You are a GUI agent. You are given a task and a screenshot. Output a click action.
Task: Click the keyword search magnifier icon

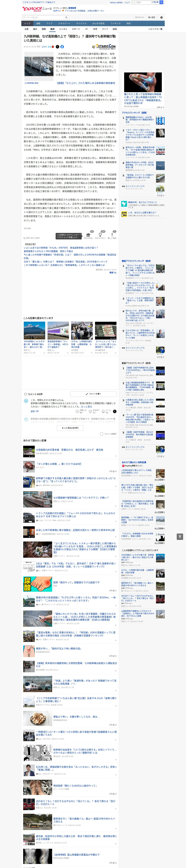pyautogui.click(x=66, y=17)
